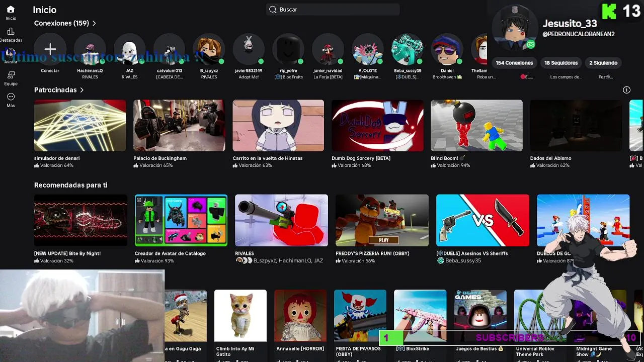
Task: Click the Palacio de Buckingham title text
Action: (160, 158)
